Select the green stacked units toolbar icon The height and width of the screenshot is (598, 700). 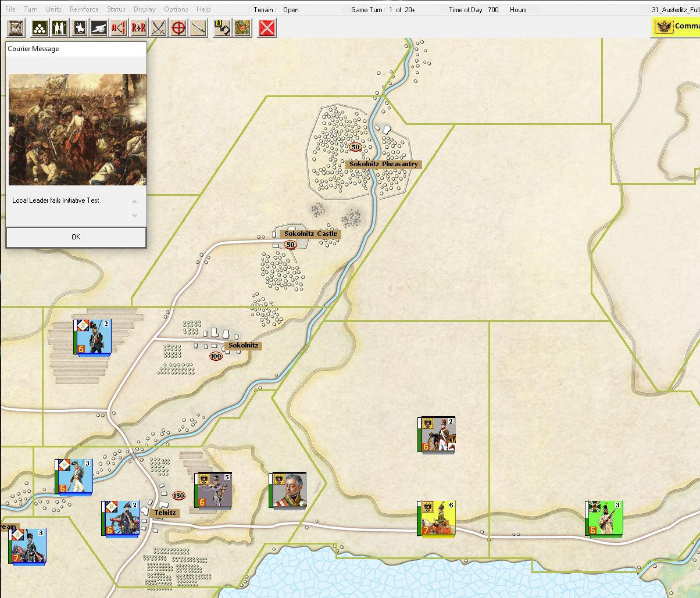[x=39, y=27]
